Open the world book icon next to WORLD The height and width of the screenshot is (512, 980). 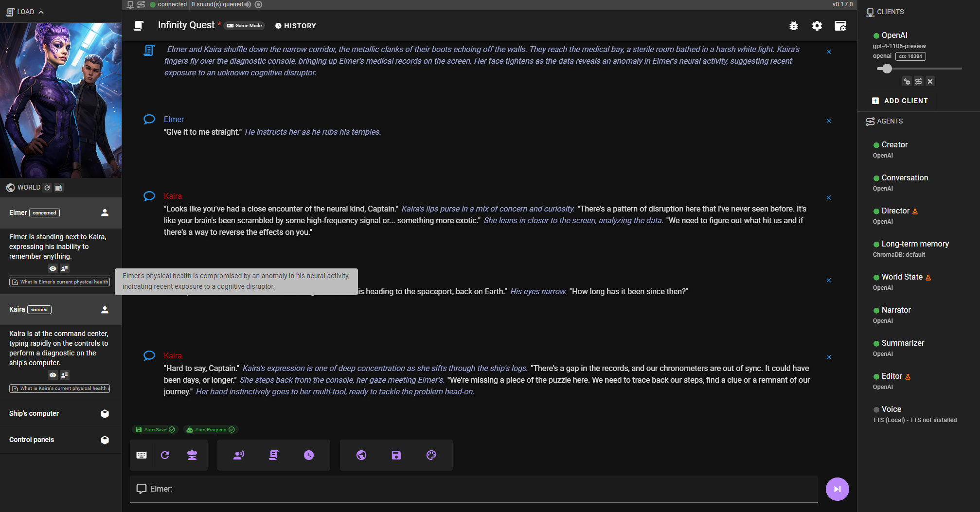pyautogui.click(x=59, y=188)
